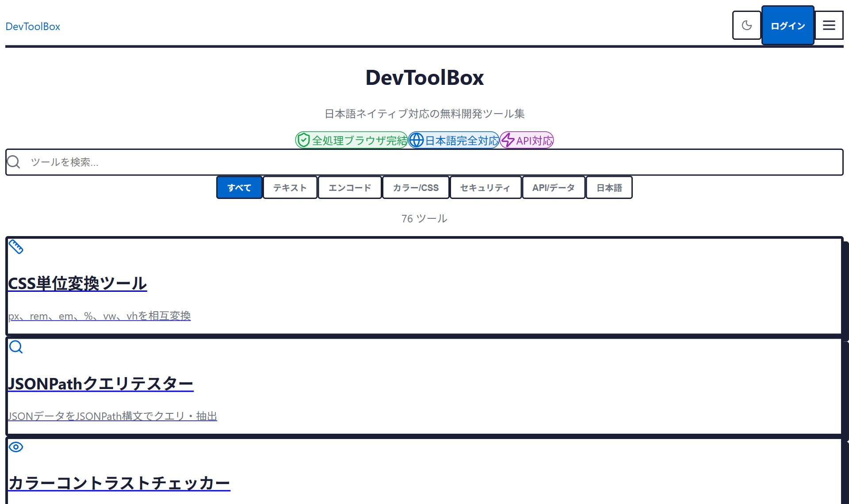Image resolution: width=849 pixels, height=504 pixels.
Task: Click the search icon inside the search bar
Action: pos(14,162)
